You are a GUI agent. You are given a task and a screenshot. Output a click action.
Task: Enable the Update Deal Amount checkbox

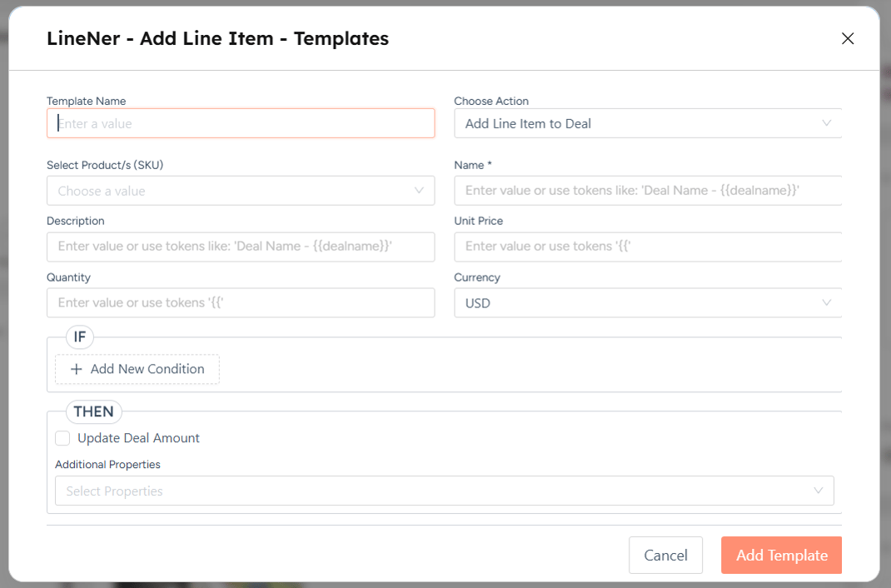pos(62,438)
